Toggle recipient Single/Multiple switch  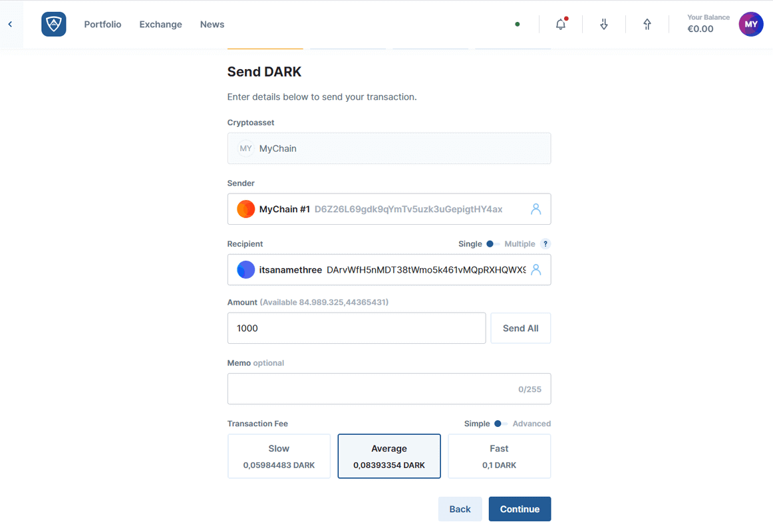tap(493, 244)
